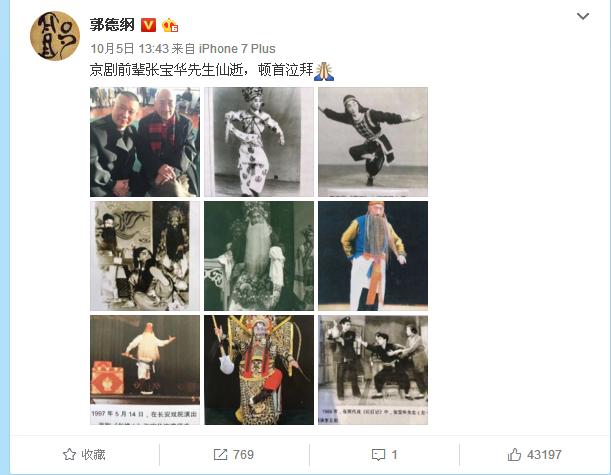Open the golden armor general costume photo
The image size is (611, 475).
click(x=259, y=370)
